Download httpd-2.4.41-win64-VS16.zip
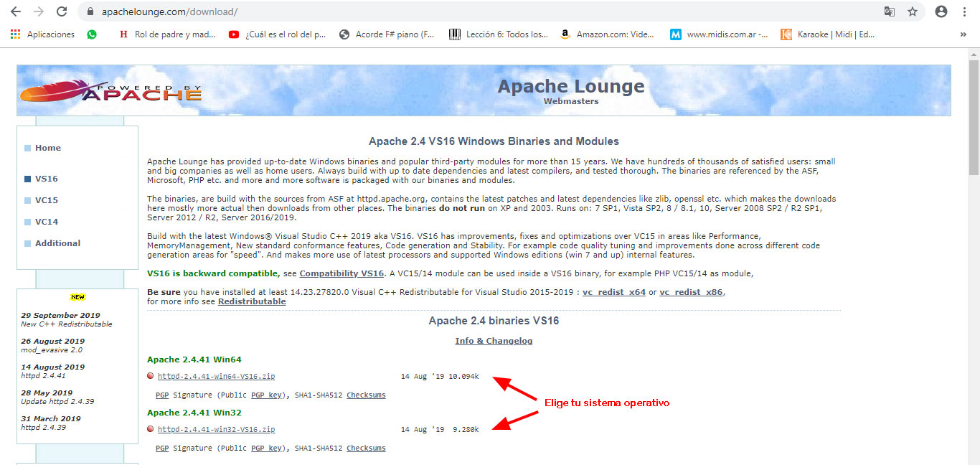 coord(217,376)
